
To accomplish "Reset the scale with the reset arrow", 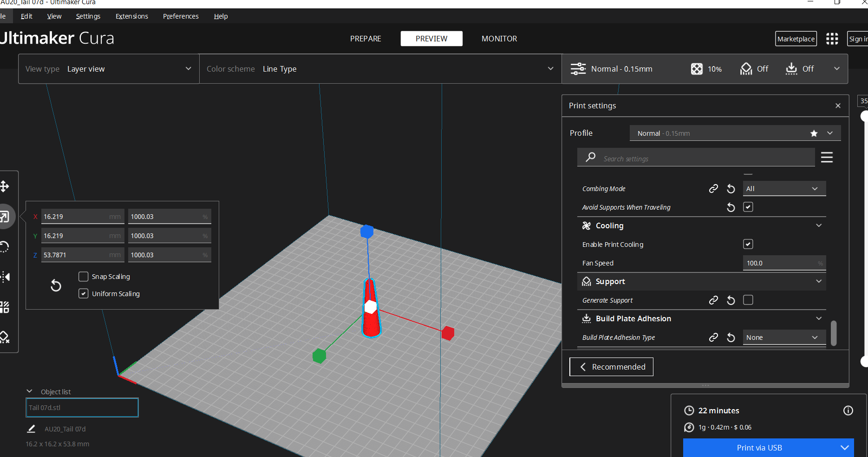I will (56, 285).
